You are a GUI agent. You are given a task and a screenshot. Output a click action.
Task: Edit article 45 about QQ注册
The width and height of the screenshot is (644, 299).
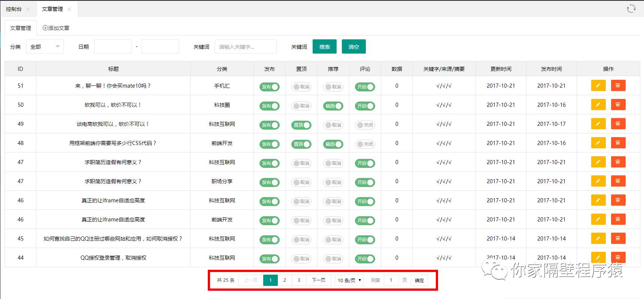click(598, 238)
